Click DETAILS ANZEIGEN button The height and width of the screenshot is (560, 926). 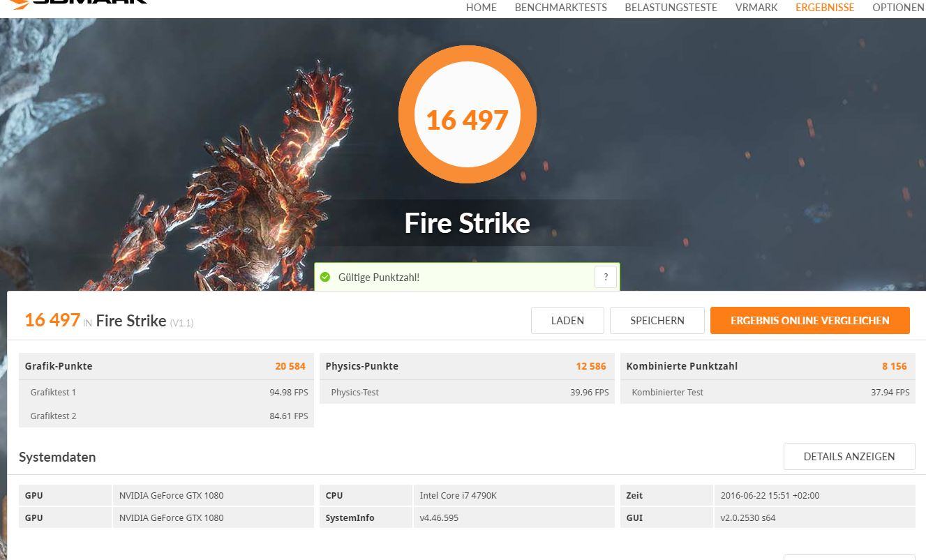(x=849, y=456)
